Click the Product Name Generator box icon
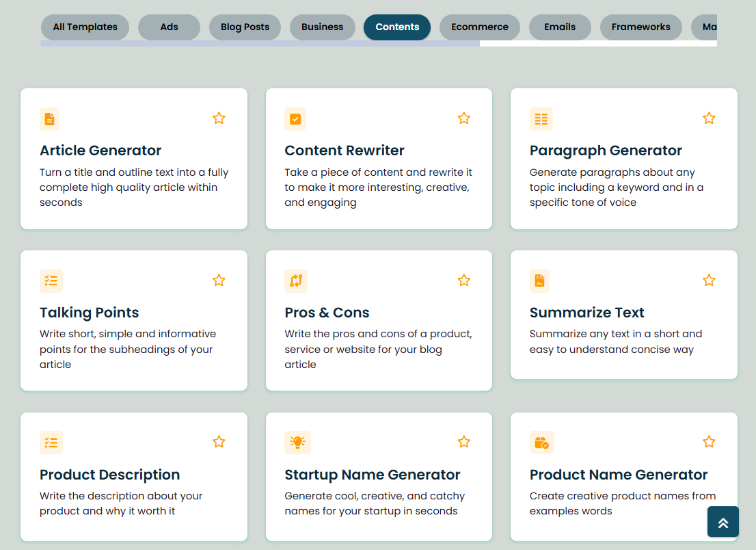The height and width of the screenshot is (550, 756). (x=541, y=443)
